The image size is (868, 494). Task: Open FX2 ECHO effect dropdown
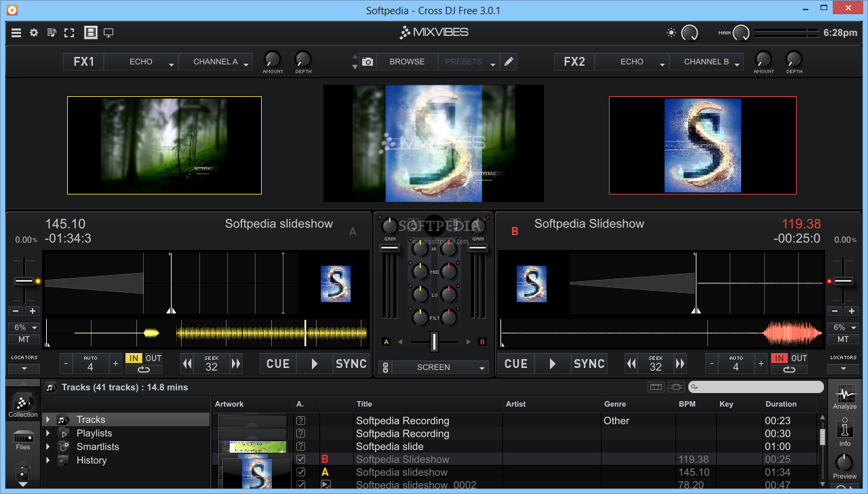click(632, 62)
